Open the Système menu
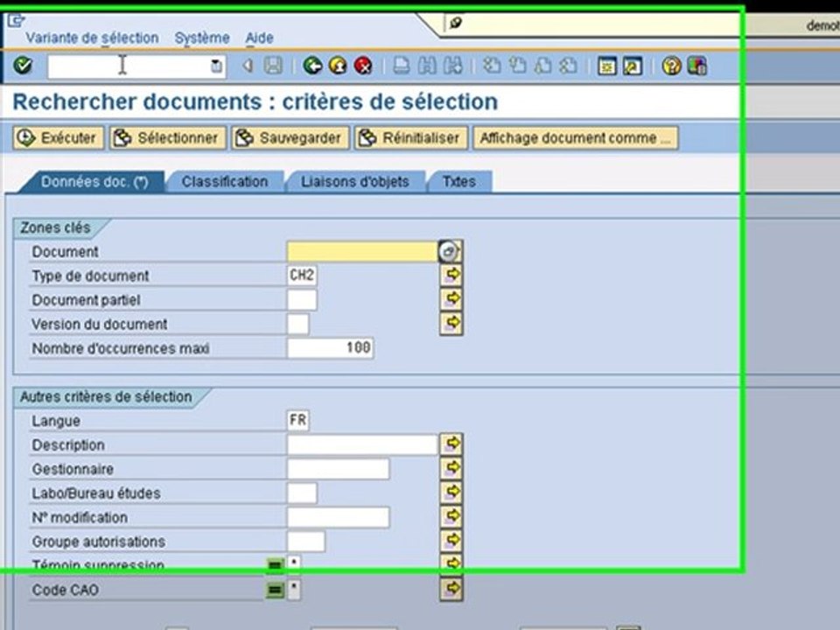This screenshot has height=630, width=840. tap(202, 38)
